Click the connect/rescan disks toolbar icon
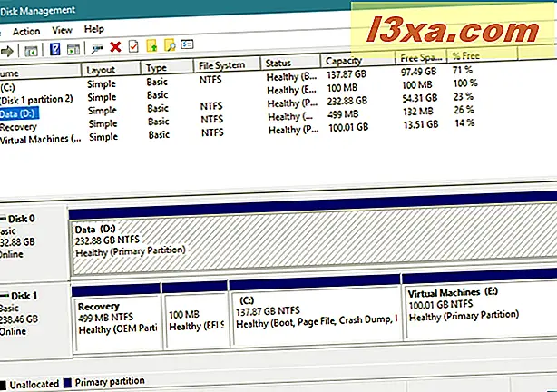Viewport: 557px width, 392px height. tap(97, 48)
